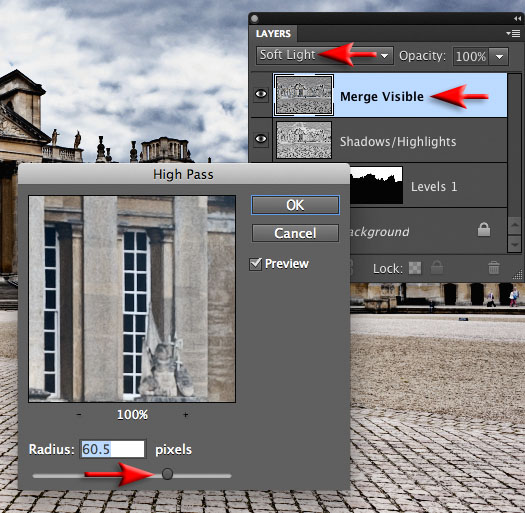Open the Soft Light blend mode dropdown
Image resolution: width=525 pixels, height=513 pixels.
click(324, 55)
